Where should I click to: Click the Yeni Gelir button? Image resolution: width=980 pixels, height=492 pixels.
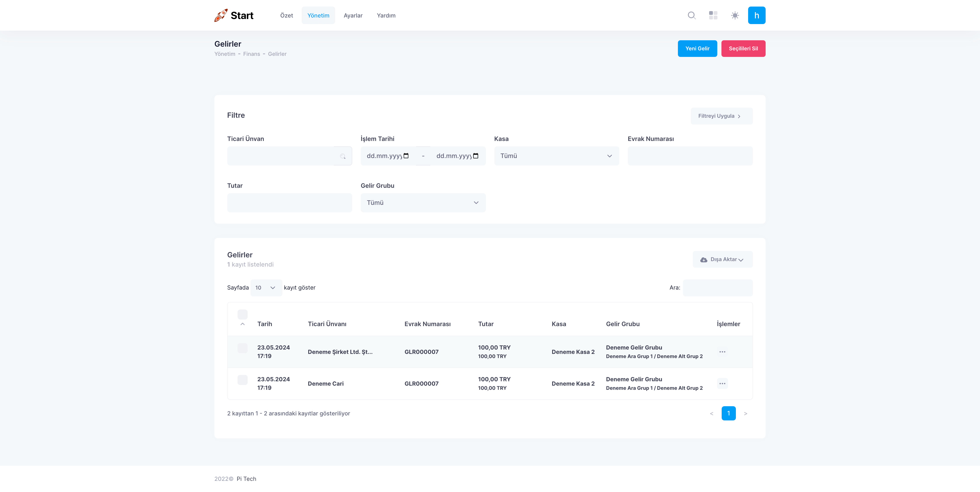[x=697, y=49]
